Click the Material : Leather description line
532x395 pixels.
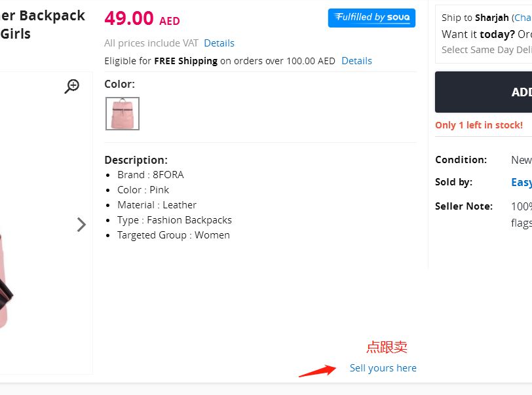157,205
